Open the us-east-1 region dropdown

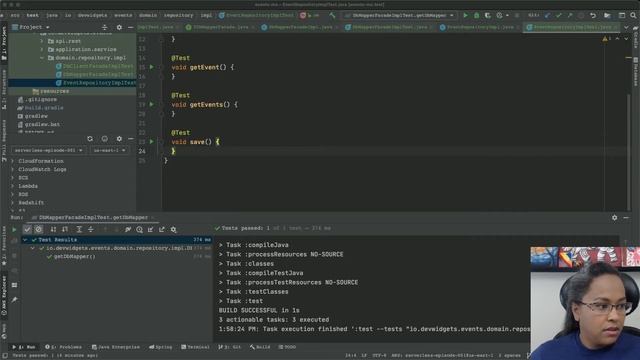pos(109,150)
